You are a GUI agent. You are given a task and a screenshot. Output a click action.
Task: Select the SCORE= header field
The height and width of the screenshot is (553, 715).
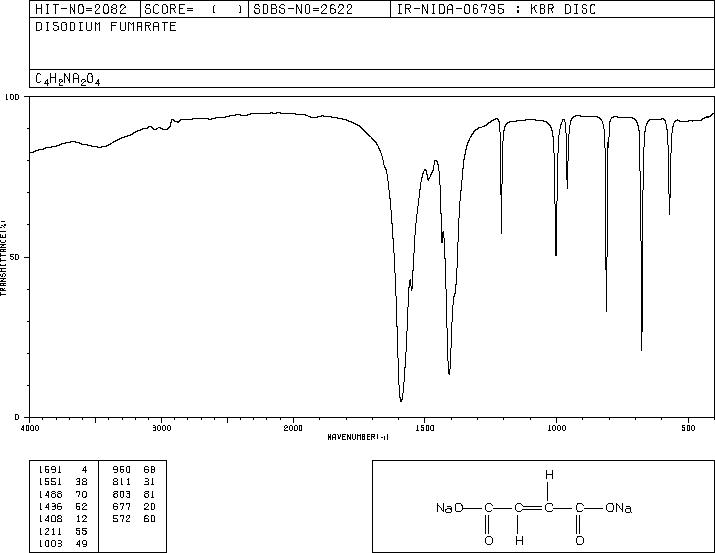(194, 9)
